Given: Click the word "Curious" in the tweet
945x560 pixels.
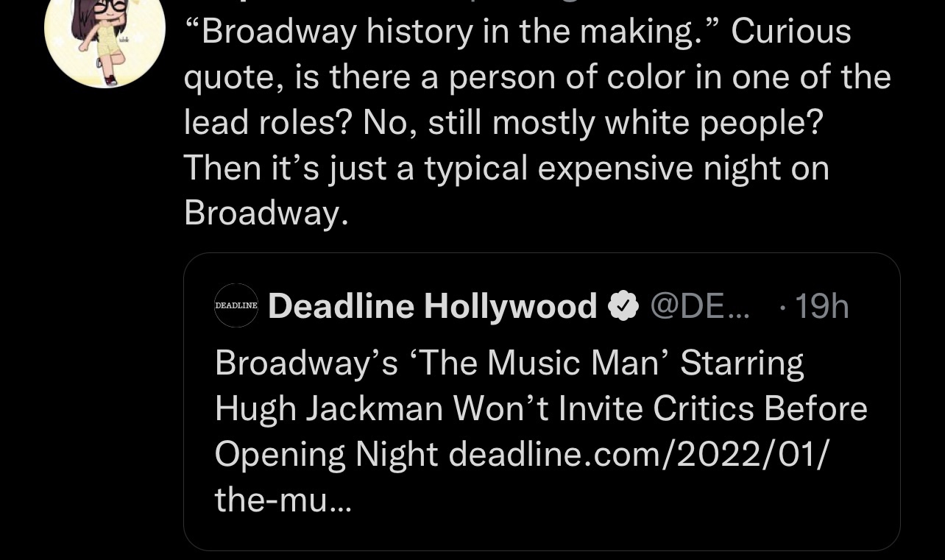Looking at the screenshot, I should (x=791, y=32).
